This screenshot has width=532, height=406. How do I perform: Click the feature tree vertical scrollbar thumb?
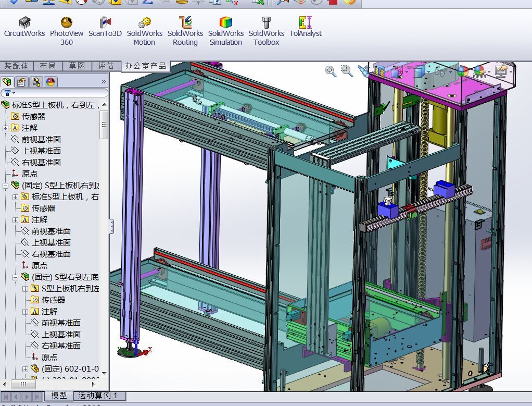tap(104, 125)
